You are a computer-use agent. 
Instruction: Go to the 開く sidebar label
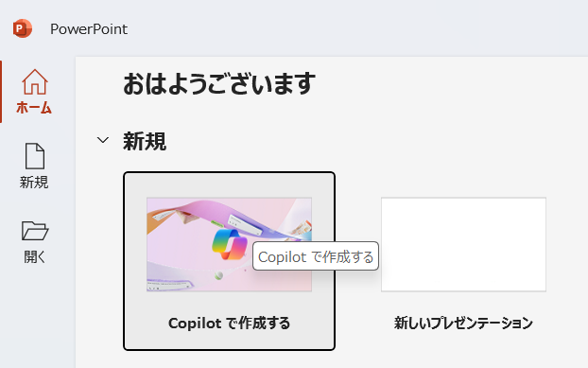pyautogui.click(x=34, y=257)
